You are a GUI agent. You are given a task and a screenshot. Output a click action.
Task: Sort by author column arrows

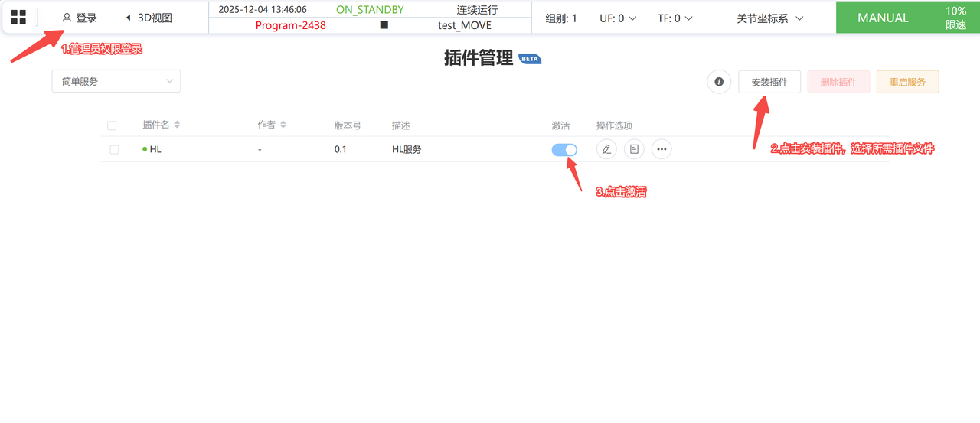click(283, 125)
